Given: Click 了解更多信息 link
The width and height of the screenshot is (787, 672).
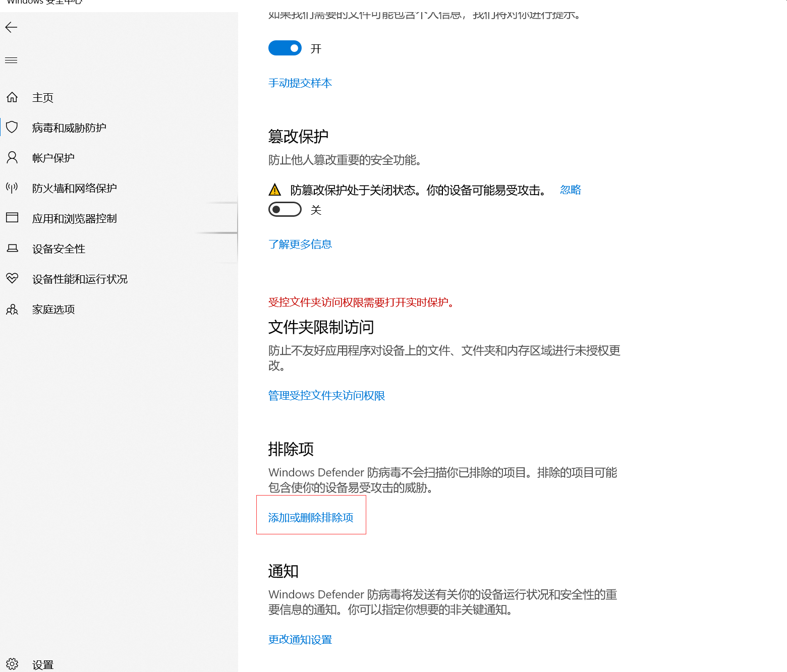Looking at the screenshot, I should tap(300, 245).
